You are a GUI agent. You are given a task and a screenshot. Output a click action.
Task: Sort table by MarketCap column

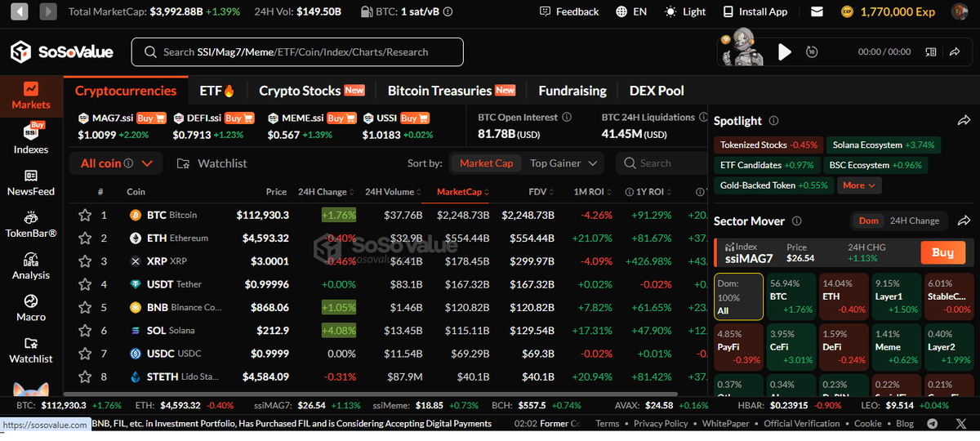(462, 192)
